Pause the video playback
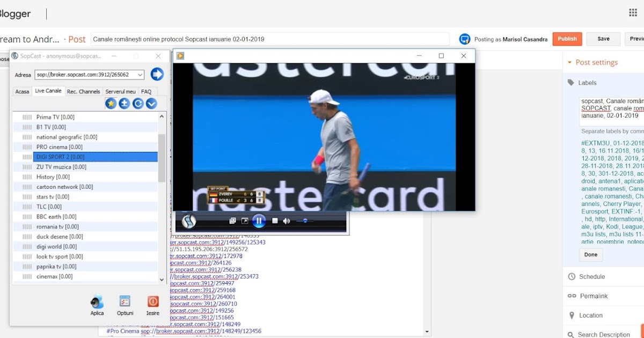The width and height of the screenshot is (644, 338). pyautogui.click(x=259, y=221)
